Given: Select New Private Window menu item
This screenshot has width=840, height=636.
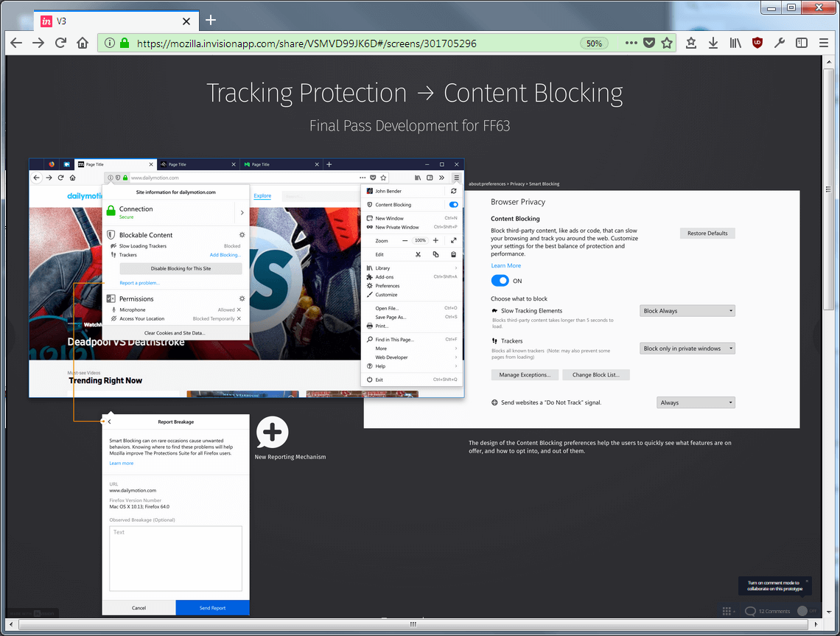Looking at the screenshot, I should [412, 227].
